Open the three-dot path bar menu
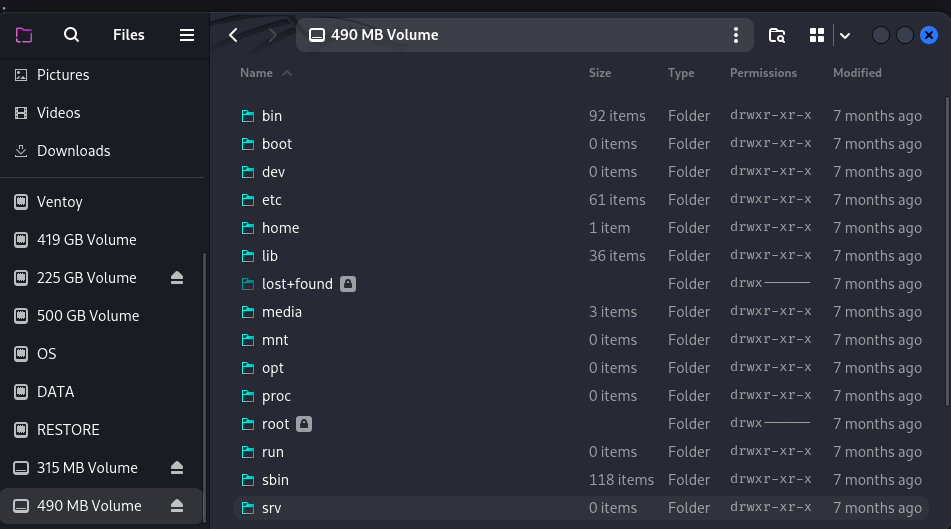951x529 pixels. coord(736,35)
